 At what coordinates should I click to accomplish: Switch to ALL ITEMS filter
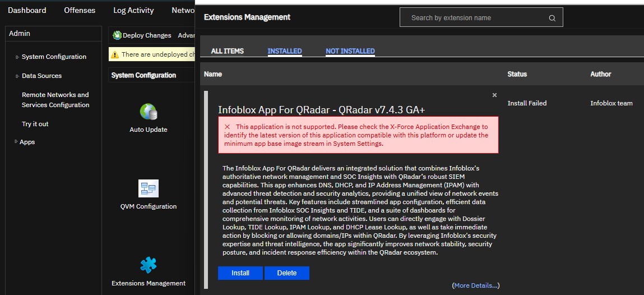[x=227, y=51]
